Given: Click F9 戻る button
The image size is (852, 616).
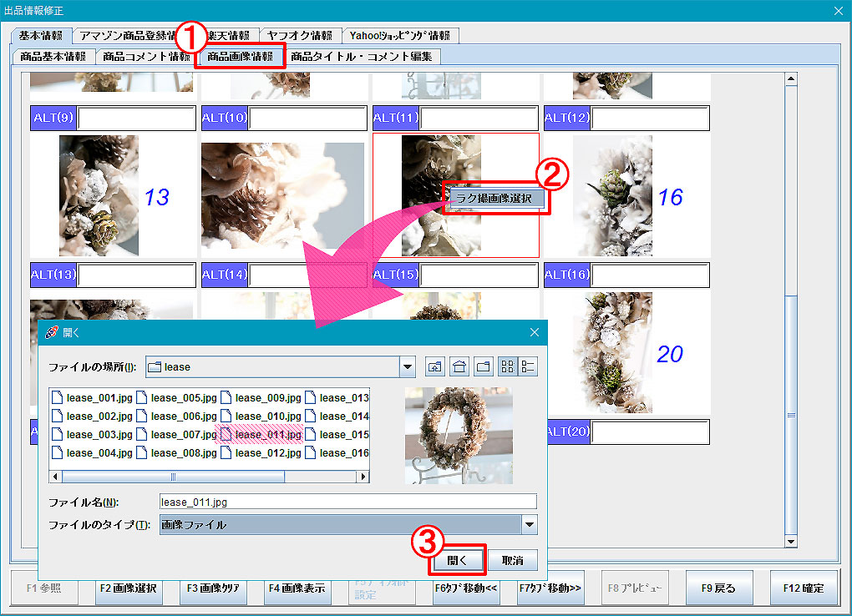Looking at the screenshot, I should [x=719, y=588].
